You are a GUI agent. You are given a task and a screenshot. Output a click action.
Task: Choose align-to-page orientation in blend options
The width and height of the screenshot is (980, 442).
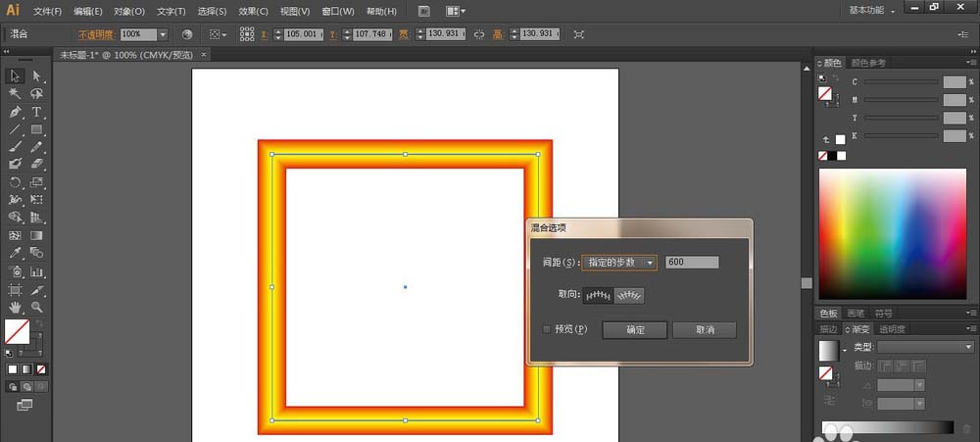pyautogui.click(x=598, y=295)
